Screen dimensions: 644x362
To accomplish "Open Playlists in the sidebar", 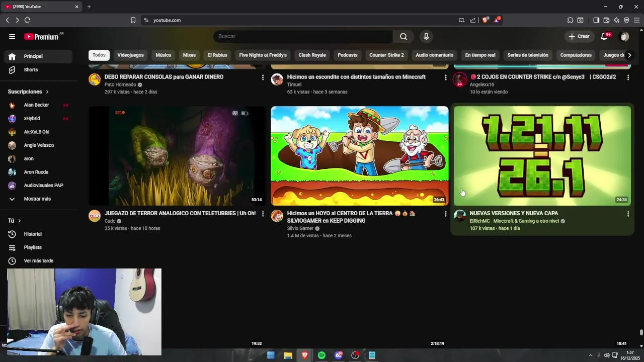I will click(x=33, y=247).
